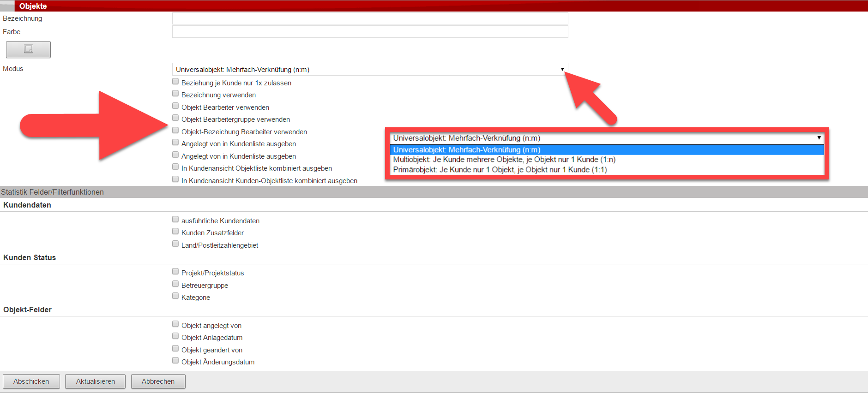Tick the 'Betreuergruppe' checkbox
Image resolution: width=868 pixels, height=393 pixels.
[175, 284]
